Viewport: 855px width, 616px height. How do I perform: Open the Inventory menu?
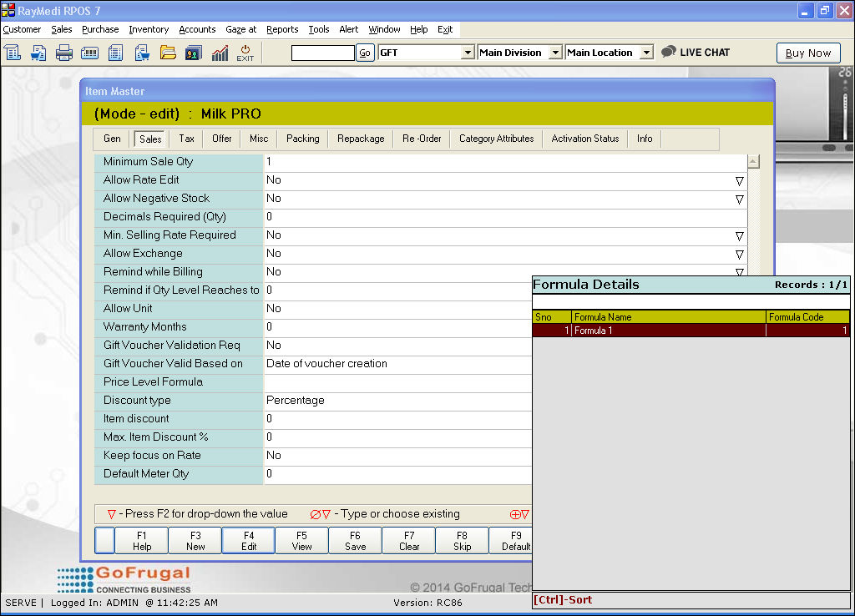pyautogui.click(x=149, y=29)
